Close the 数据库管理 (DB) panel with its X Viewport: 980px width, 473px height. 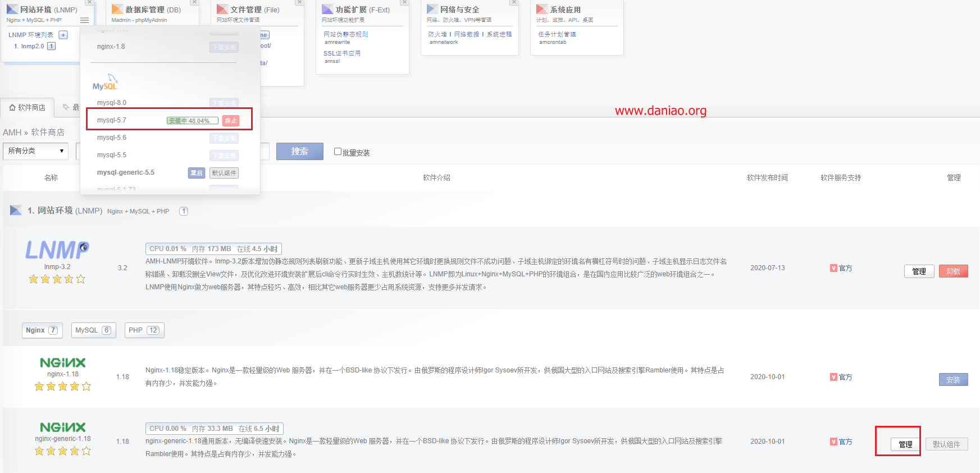click(x=194, y=2)
